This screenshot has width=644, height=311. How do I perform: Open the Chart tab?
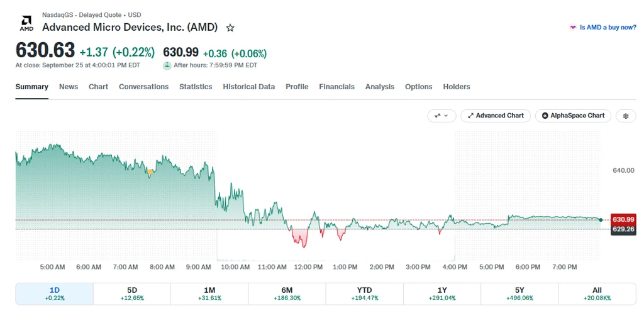click(99, 87)
